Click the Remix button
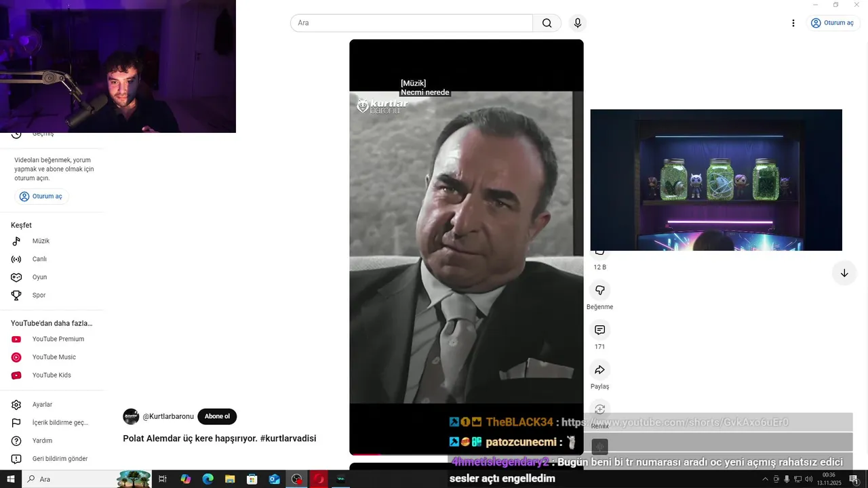868x488 pixels. [600, 409]
